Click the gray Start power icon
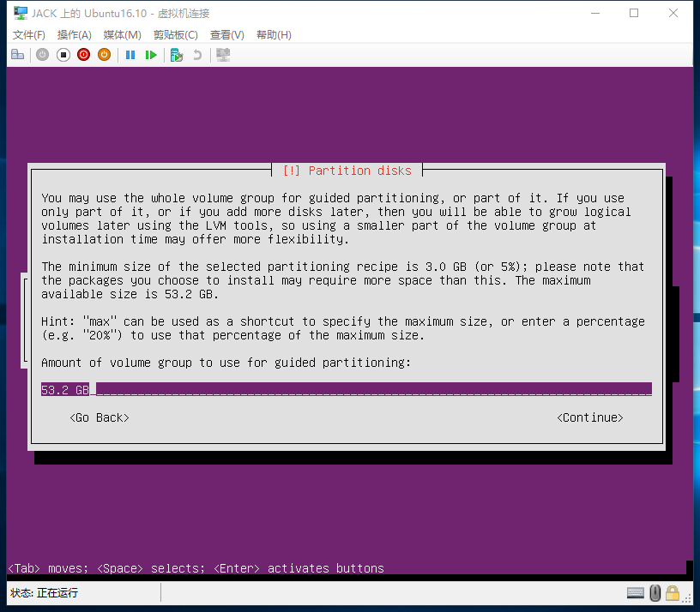The width and height of the screenshot is (700, 612). tap(42, 55)
